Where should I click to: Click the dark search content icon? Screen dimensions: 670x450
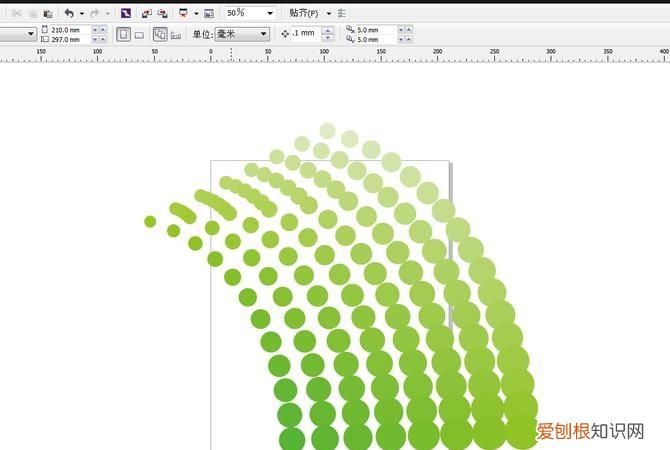pos(125,13)
